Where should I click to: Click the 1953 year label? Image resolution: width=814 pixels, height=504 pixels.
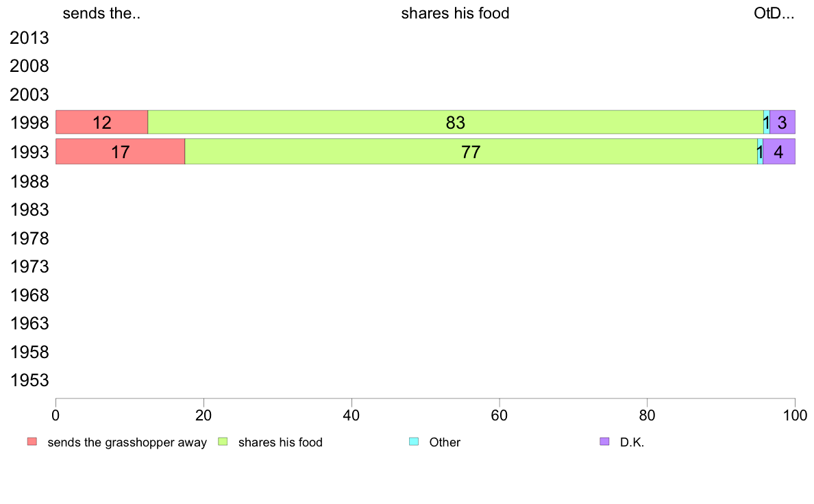29,381
